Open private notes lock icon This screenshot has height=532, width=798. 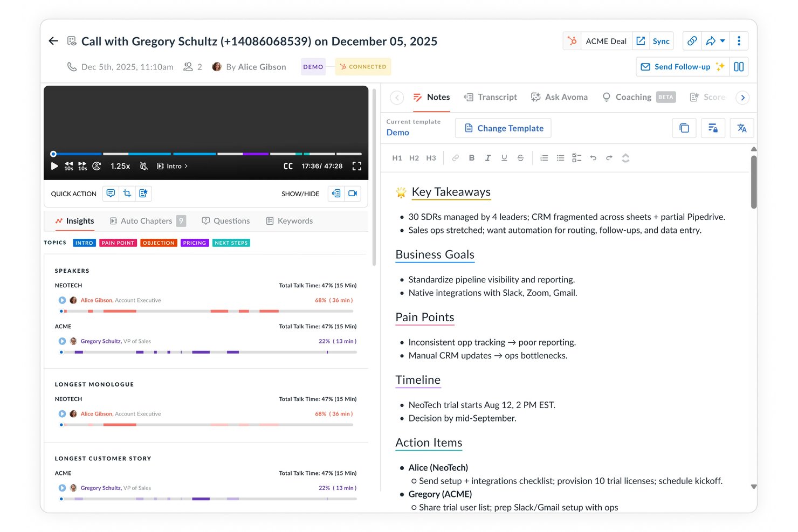[713, 128]
